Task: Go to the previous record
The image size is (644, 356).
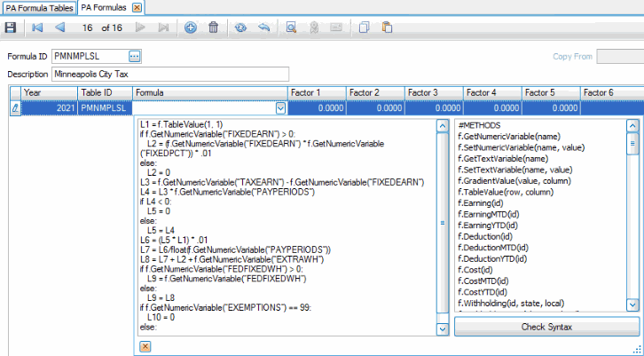Action: pos(59,28)
